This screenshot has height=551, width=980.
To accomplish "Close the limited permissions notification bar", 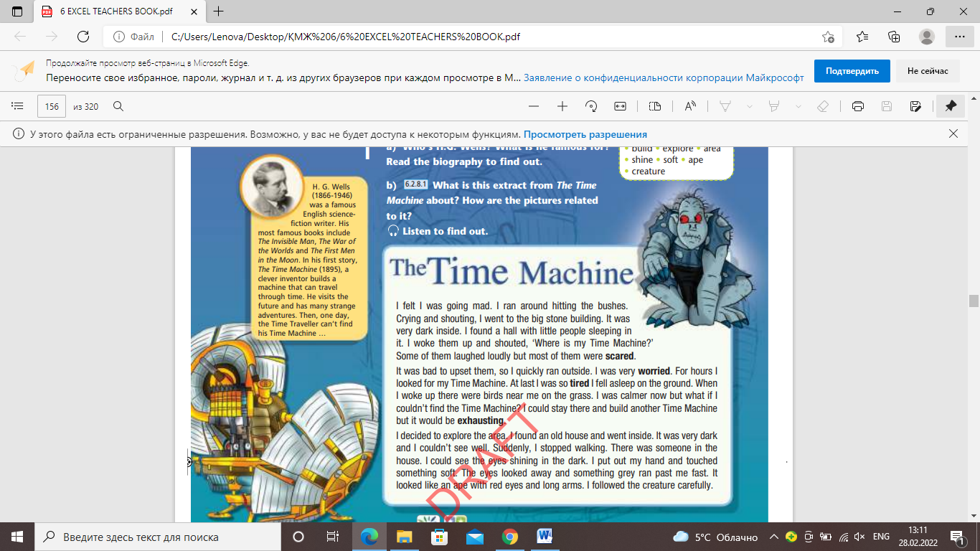I will [x=953, y=133].
